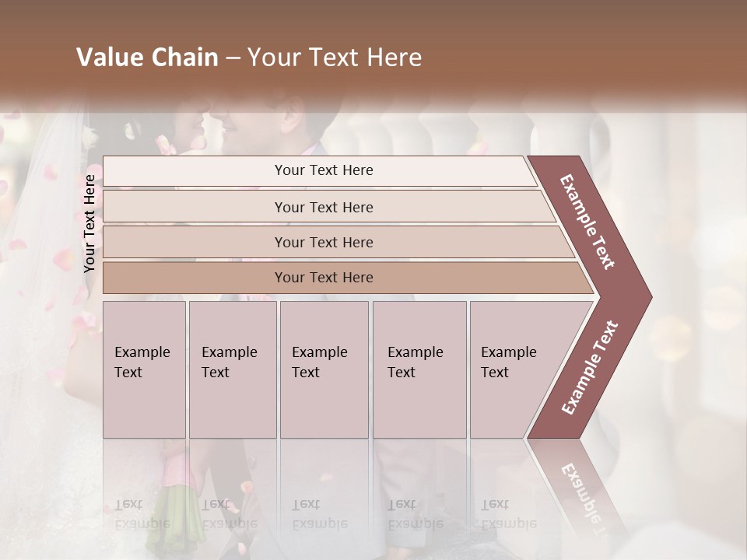Click the fourth 'Example Text' column box

click(419, 369)
